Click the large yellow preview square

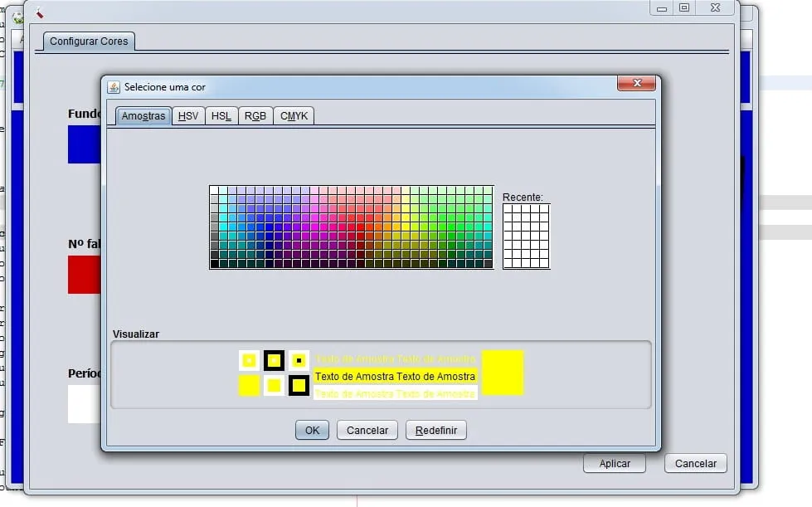click(x=503, y=373)
